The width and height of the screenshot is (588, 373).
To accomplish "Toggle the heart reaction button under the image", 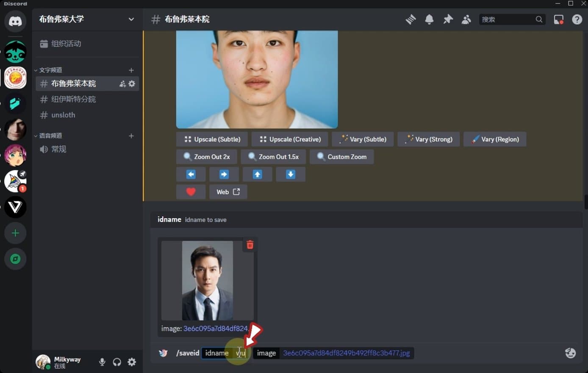I will (191, 192).
